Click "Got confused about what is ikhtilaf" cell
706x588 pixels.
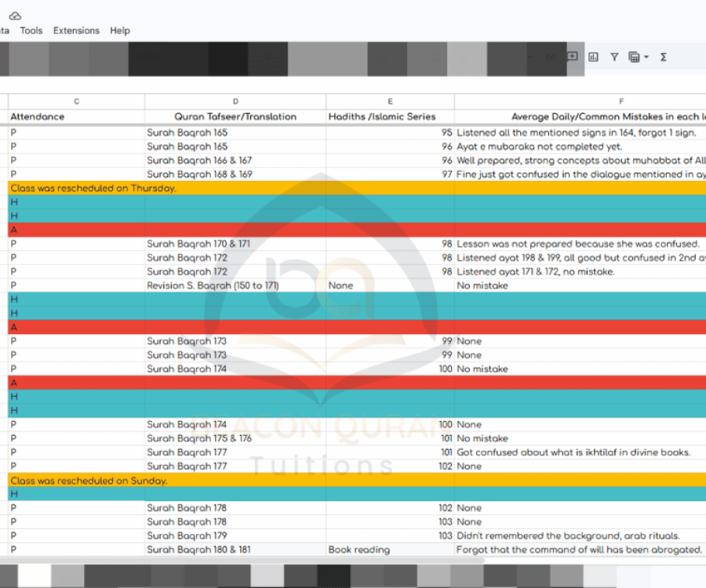[580, 452]
